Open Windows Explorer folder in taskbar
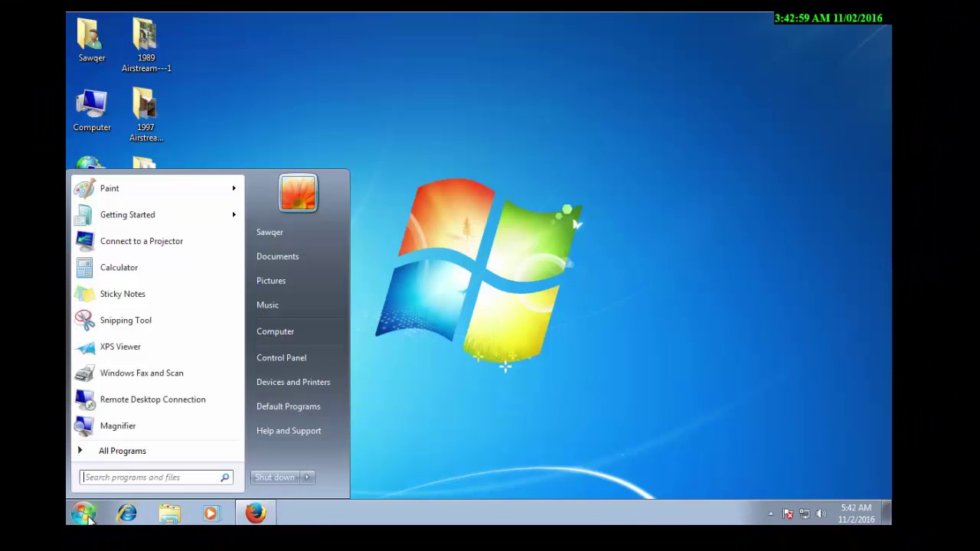The image size is (980, 551). pos(170,514)
